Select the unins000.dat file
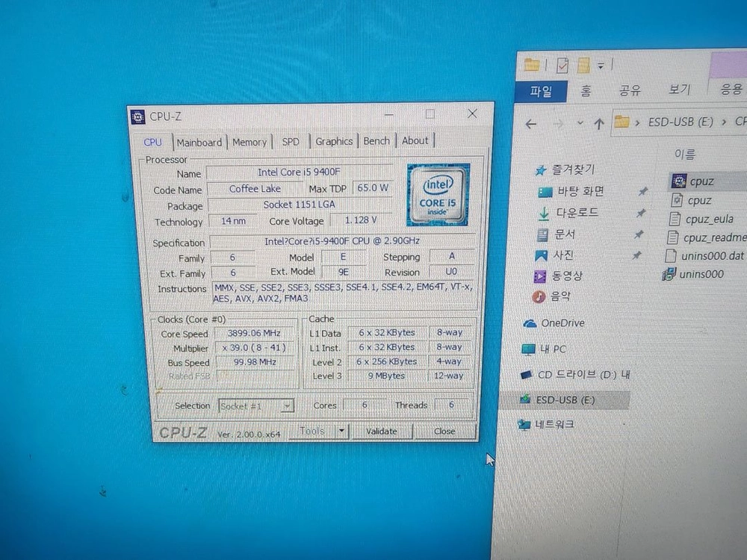The height and width of the screenshot is (560, 747). click(x=704, y=256)
